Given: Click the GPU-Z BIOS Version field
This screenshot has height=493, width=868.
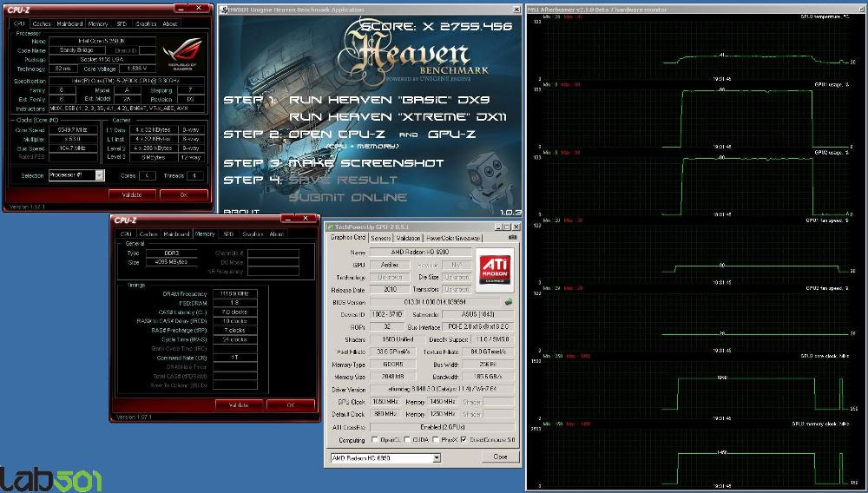Looking at the screenshot, I should [435, 302].
